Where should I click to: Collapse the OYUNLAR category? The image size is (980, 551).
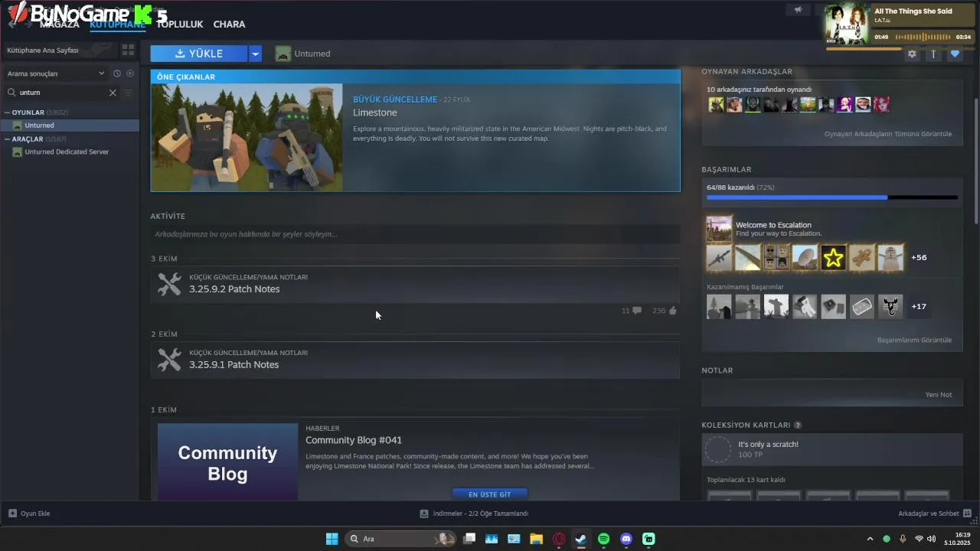pos(7,112)
